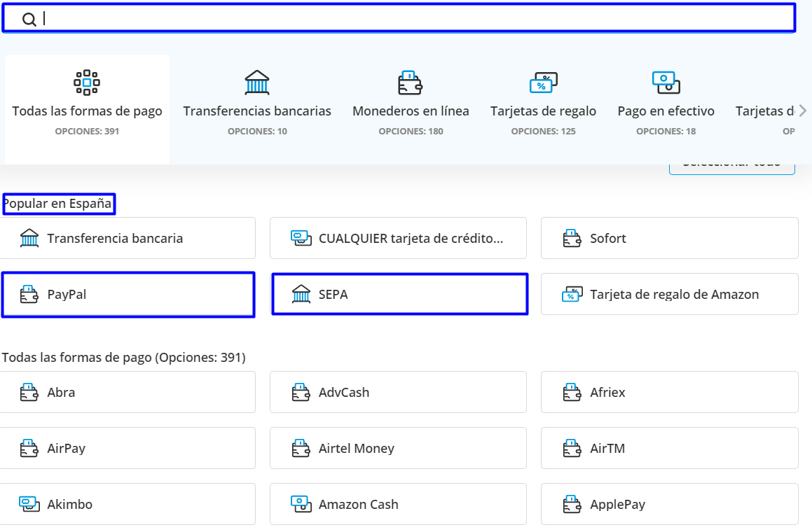Image resolution: width=812 pixels, height=532 pixels.
Task: Select CUALQUIER tarjeta de crédito option
Action: click(x=398, y=238)
